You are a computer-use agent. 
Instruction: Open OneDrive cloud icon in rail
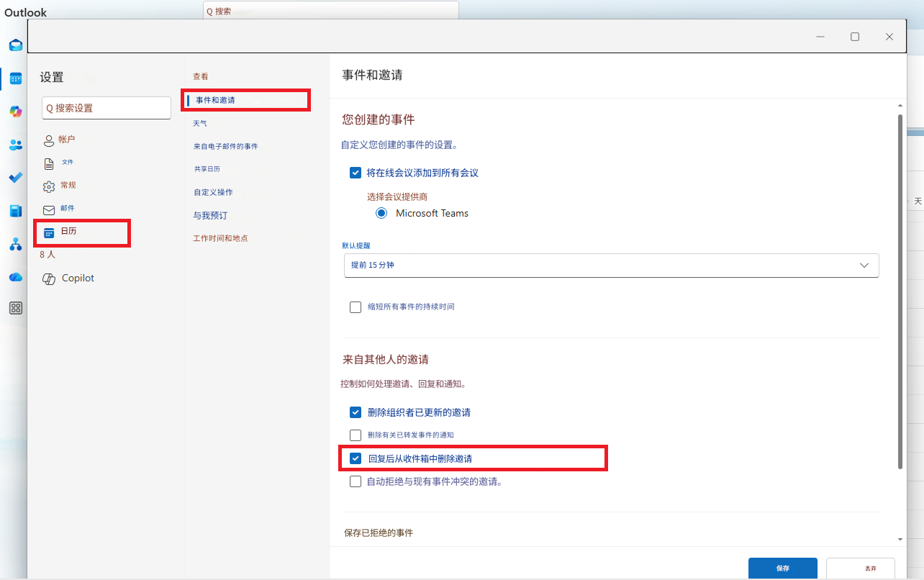coord(15,277)
